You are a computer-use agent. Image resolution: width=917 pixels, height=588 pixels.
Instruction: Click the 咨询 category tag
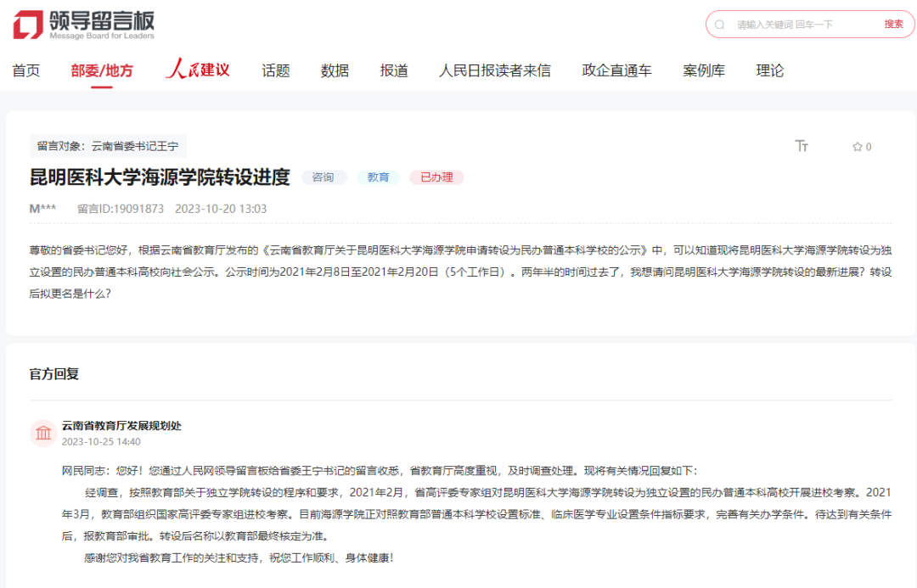pos(323,177)
